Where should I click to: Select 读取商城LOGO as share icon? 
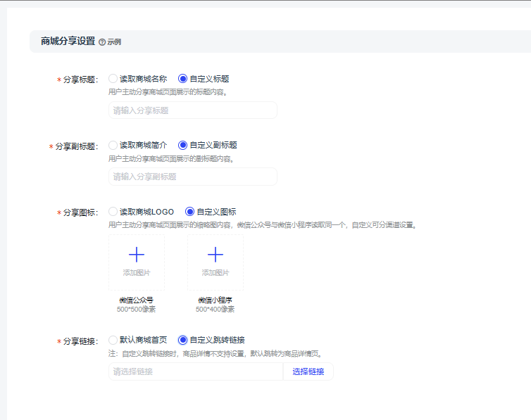tap(113, 211)
